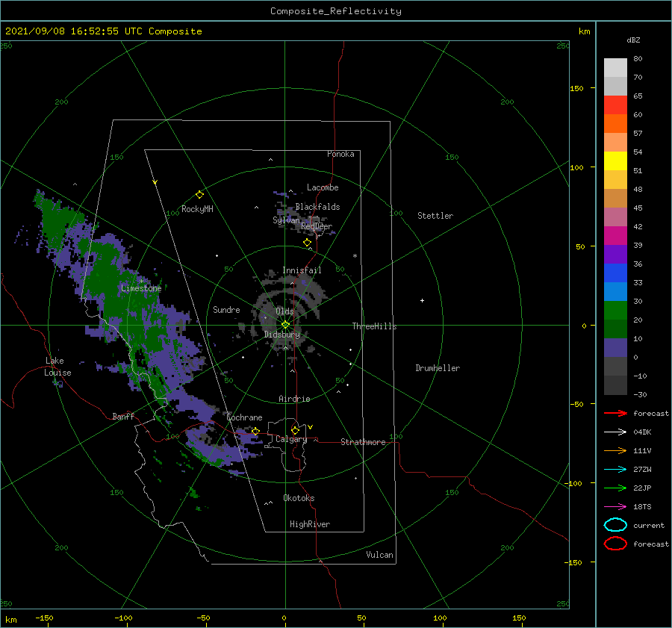Screen dimensions: 672x628
Task: Click the Cochrane town label
Action: [245, 417]
